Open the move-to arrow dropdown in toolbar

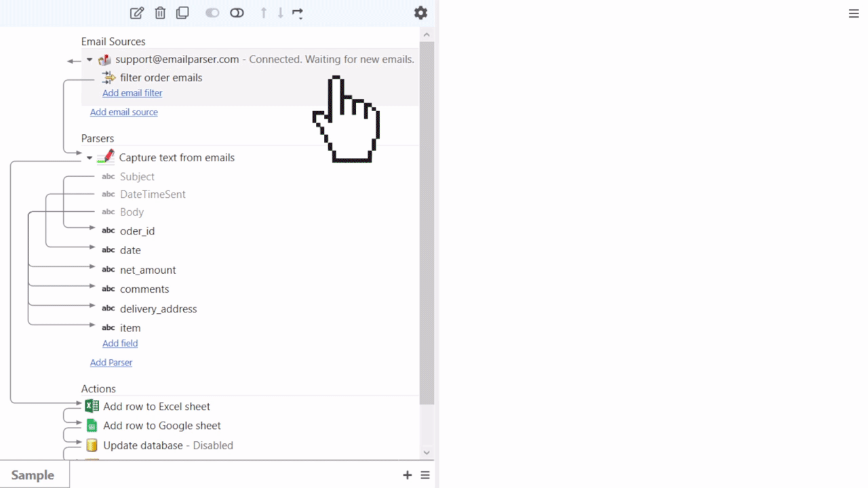pyautogui.click(x=298, y=13)
